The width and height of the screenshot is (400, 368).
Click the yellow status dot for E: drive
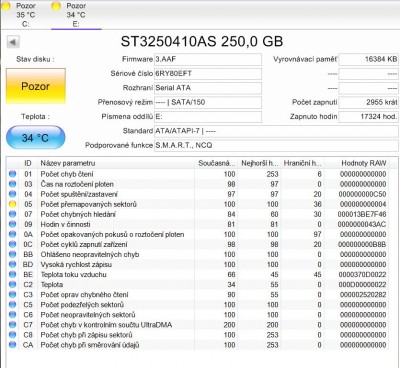click(x=56, y=6)
